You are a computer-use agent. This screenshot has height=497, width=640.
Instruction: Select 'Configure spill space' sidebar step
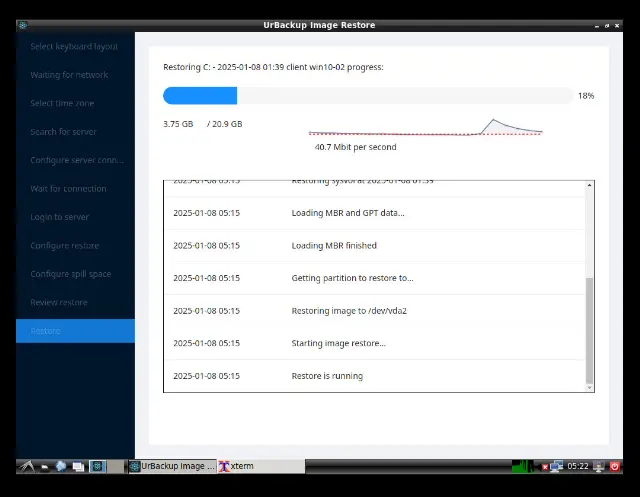click(x=75, y=274)
